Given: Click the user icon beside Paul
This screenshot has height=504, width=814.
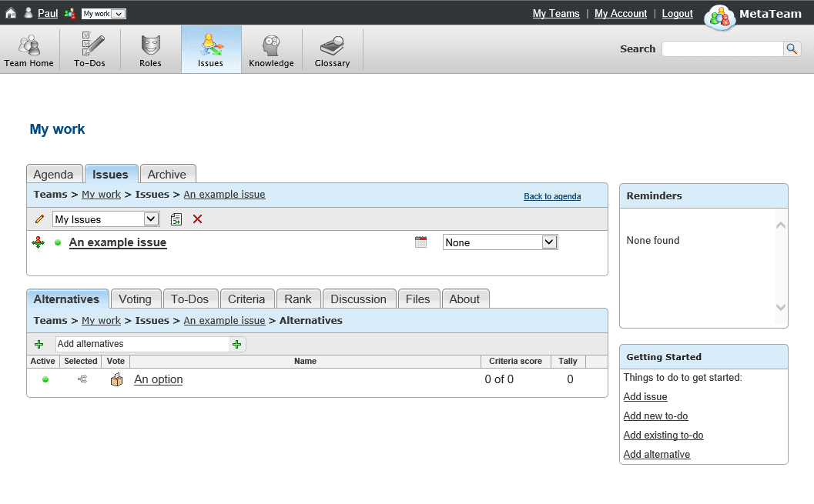Looking at the screenshot, I should tap(28, 14).
